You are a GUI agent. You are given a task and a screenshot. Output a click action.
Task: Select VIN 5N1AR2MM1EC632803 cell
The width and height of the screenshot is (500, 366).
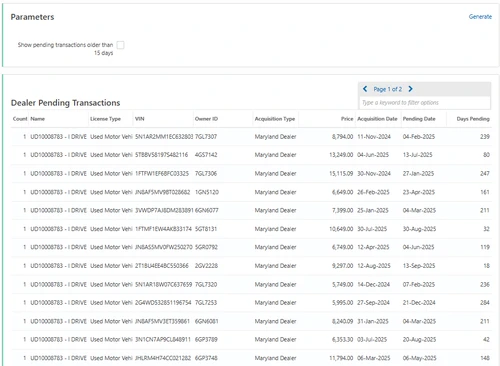point(164,137)
